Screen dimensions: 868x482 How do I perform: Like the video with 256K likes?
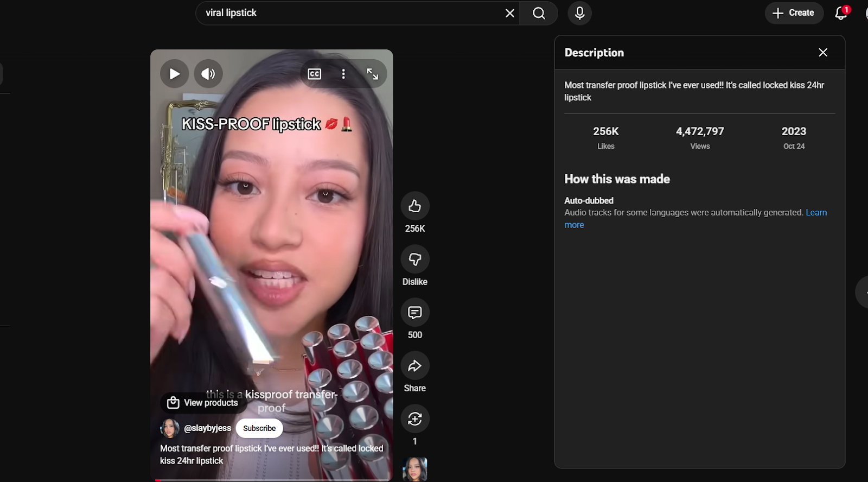point(415,206)
